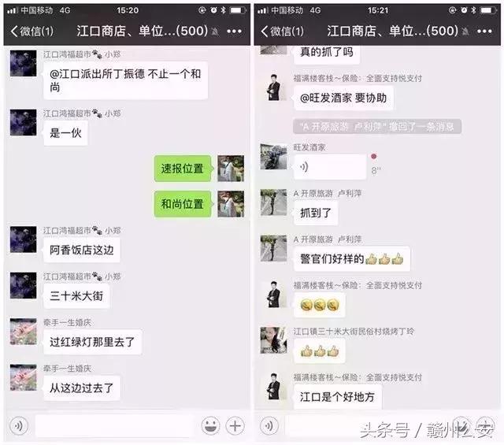Tap the 警官们好样的 message bubble
Image resolution: width=504 pixels, height=445 pixels.
[352, 259]
